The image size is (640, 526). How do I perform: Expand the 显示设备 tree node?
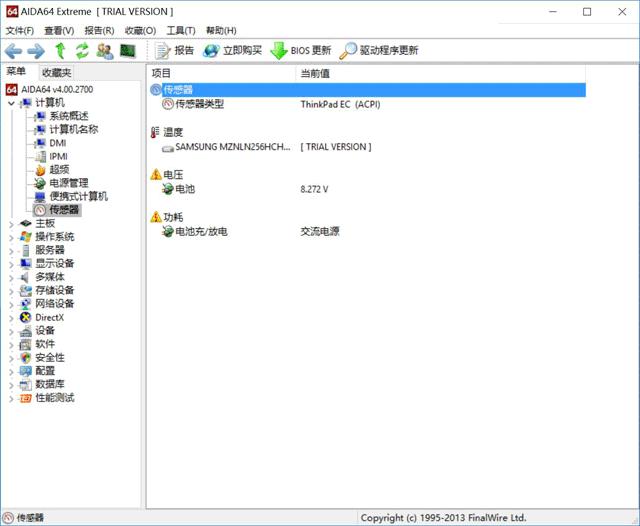click(11, 264)
